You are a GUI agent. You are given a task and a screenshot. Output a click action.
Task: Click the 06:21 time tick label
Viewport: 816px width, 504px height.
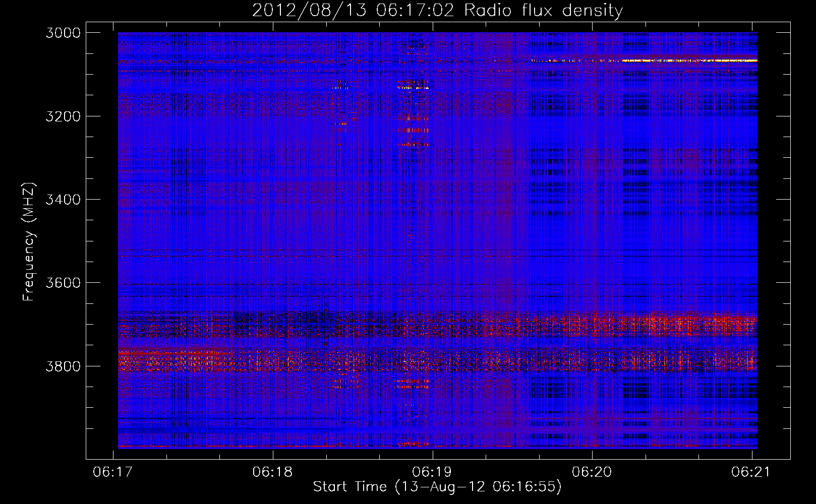(x=751, y=472)
